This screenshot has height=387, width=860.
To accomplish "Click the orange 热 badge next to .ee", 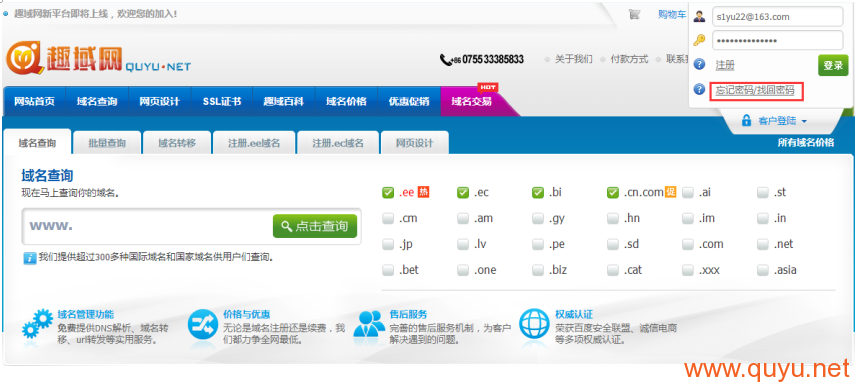I will pyautogui.click(x=423, y=192).
